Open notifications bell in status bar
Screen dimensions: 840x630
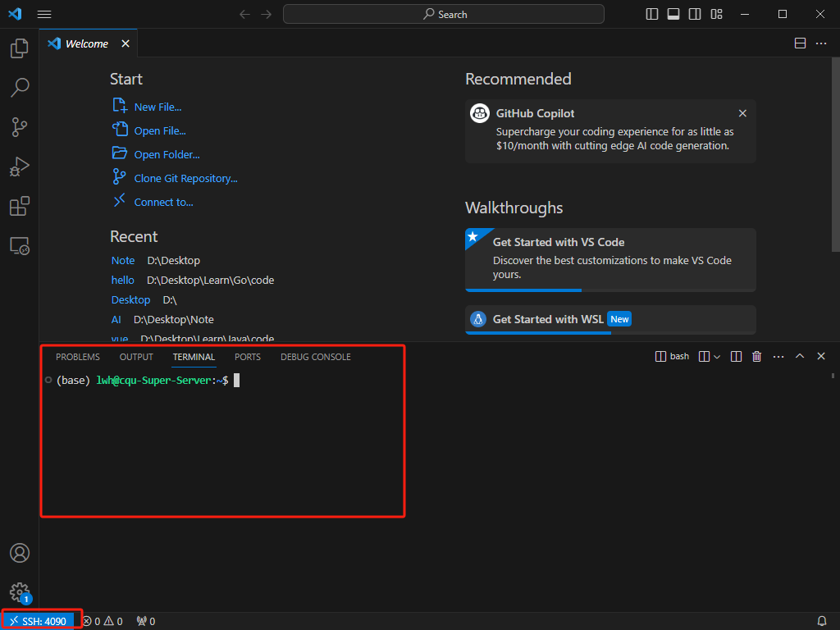[x=822, y=622]
